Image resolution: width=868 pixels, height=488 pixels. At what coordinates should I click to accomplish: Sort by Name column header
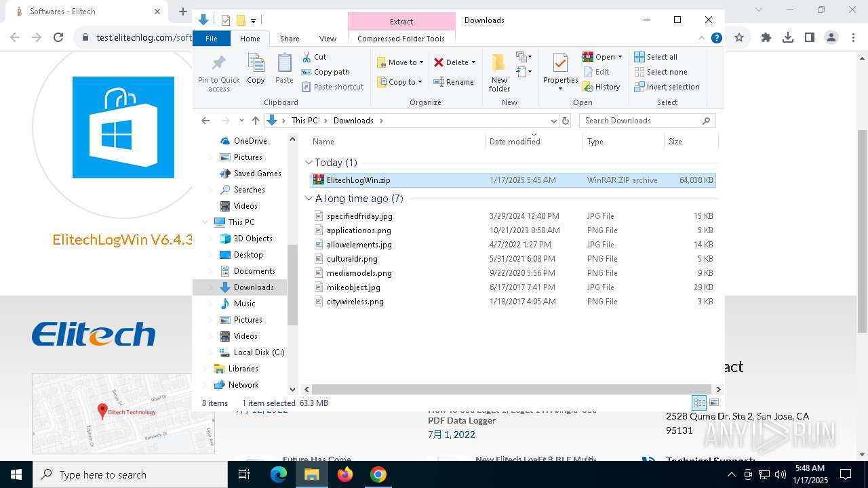[x=397, y=142]
